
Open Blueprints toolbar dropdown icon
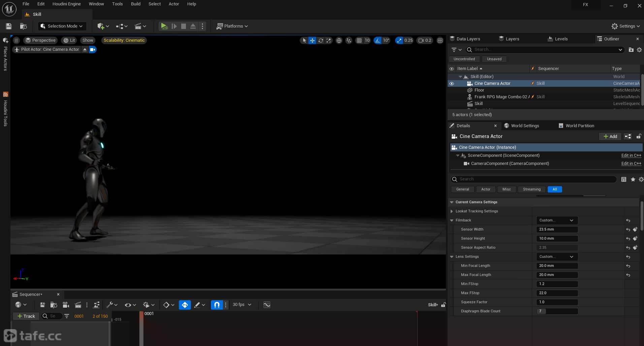point(122,26)
